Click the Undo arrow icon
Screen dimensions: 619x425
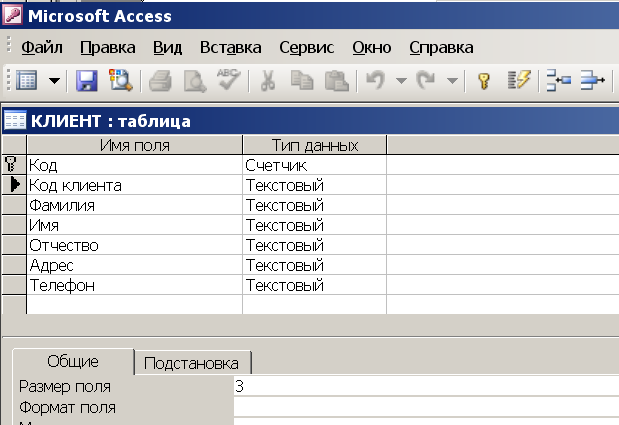pyautogui.click(x=375, y=80)
